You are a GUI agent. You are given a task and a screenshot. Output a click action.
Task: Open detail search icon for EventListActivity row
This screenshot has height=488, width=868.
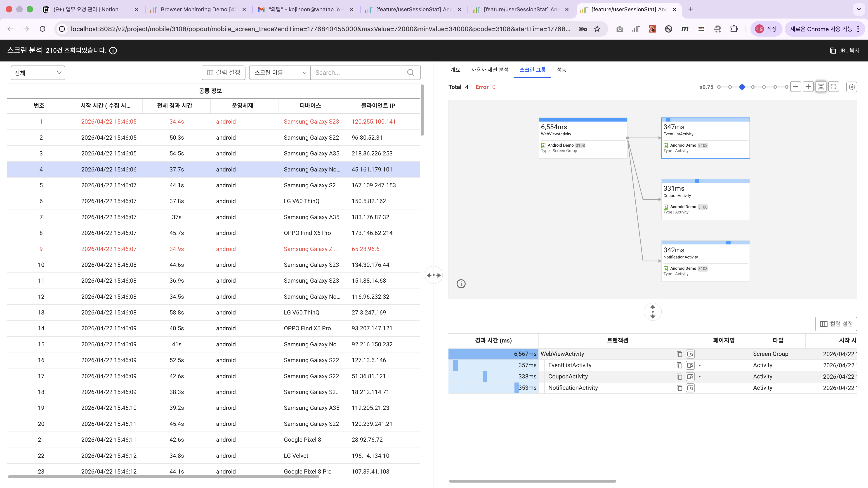point(690,365)
